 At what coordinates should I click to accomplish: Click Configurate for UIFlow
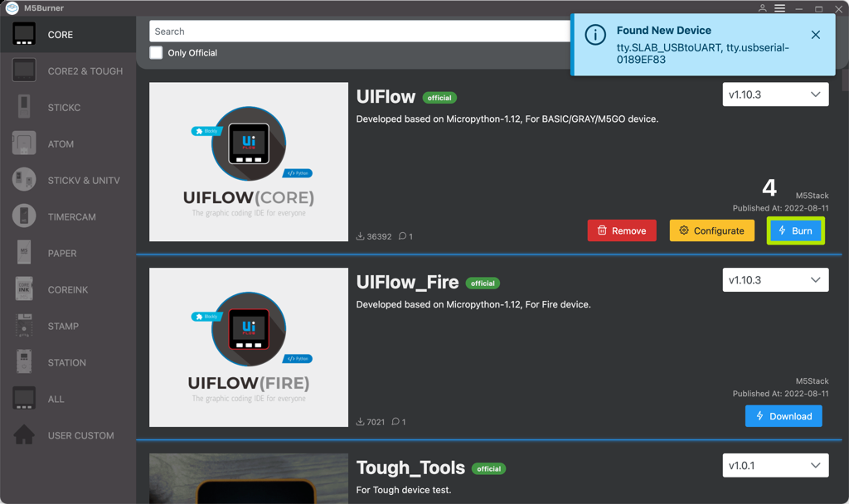pos(712,230)
